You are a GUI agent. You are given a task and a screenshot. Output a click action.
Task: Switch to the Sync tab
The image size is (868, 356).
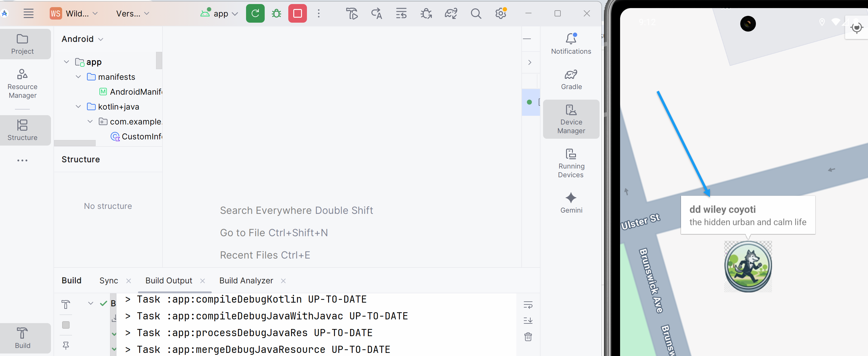tap(108, 281)
